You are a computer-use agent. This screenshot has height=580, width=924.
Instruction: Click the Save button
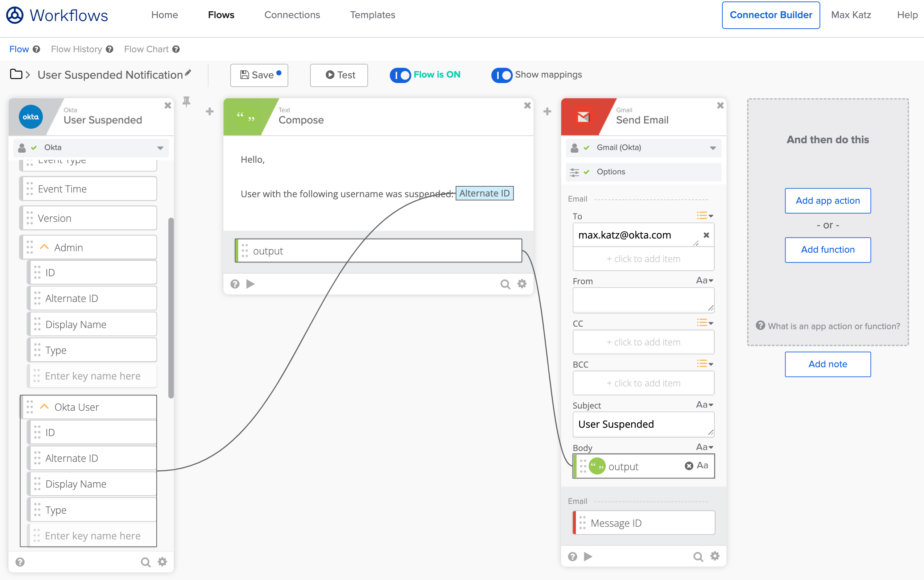(259, 75)
